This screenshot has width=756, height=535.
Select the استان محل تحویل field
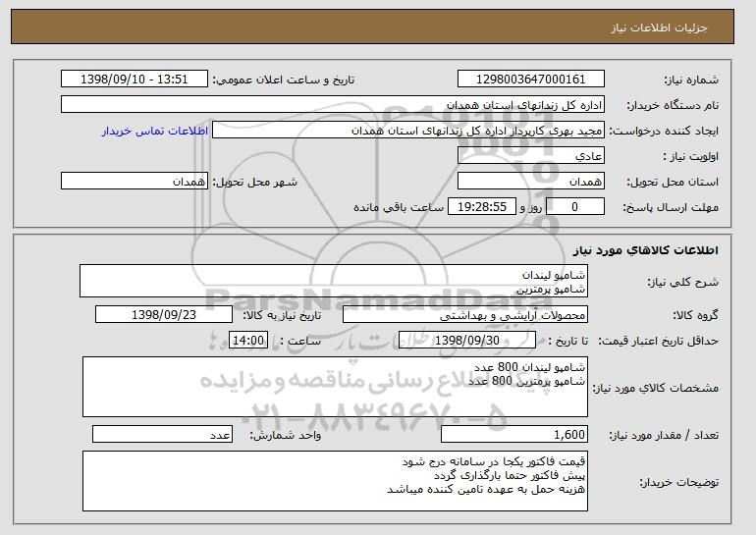[531, 182]
